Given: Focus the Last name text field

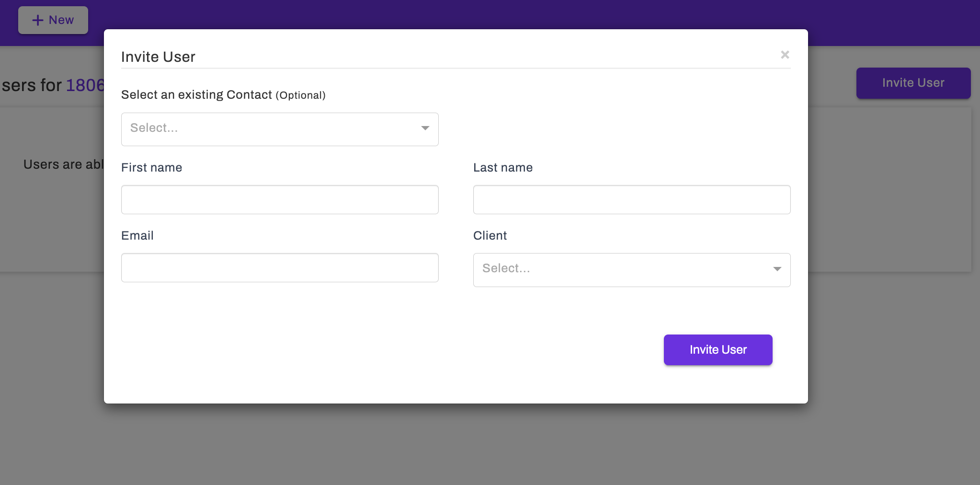Looking at the screenshot, I should tap(632, 199).
